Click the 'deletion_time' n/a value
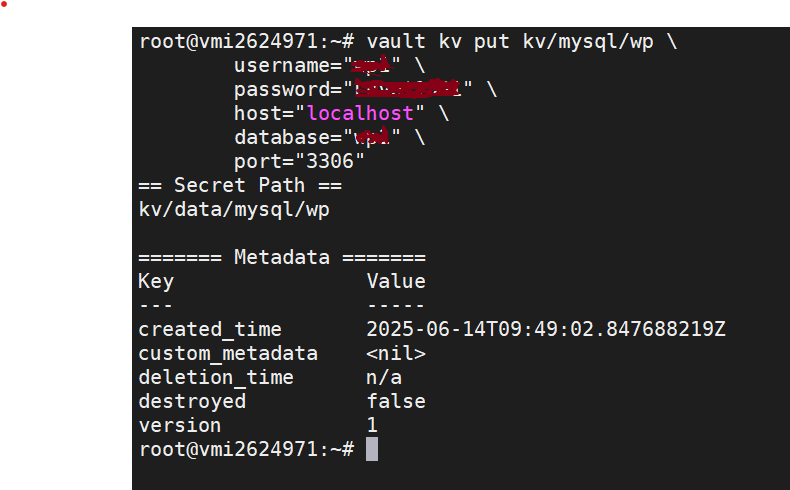Image resolution: width=790 pixels, height=490 pixels. [384, 377]
